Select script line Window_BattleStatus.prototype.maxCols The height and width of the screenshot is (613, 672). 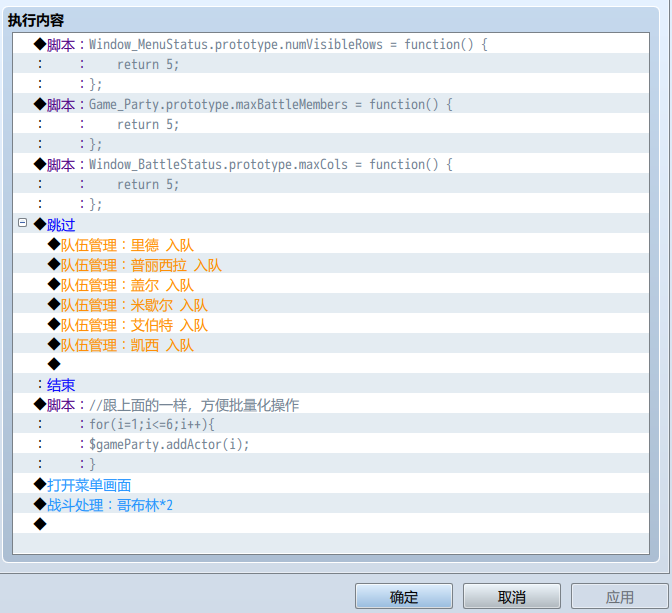[331, 163]
